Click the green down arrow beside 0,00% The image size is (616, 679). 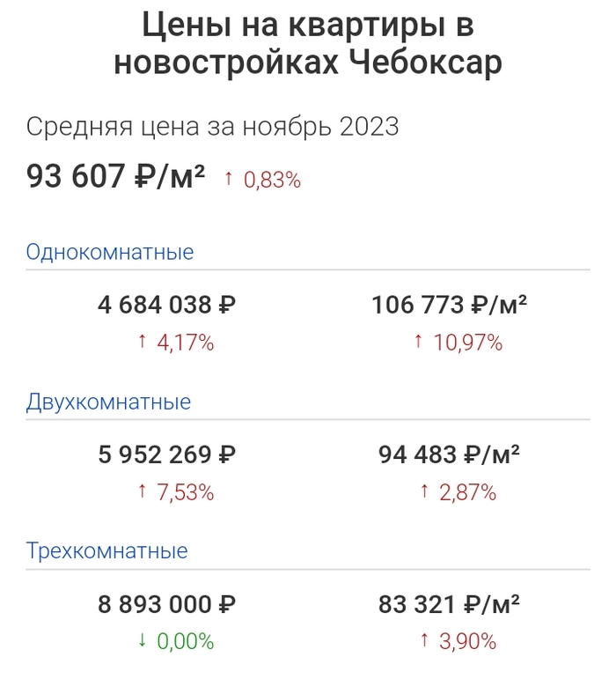tap(143, 641)
